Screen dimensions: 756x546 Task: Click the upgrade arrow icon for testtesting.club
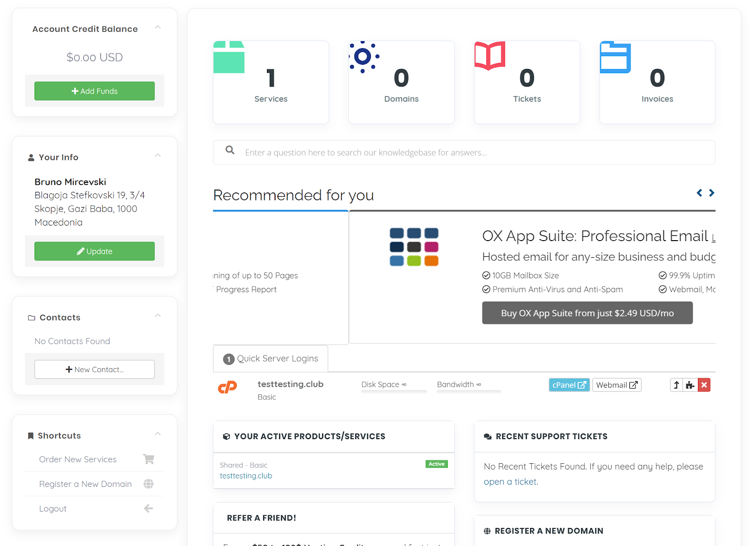click(x=676, y=385)
